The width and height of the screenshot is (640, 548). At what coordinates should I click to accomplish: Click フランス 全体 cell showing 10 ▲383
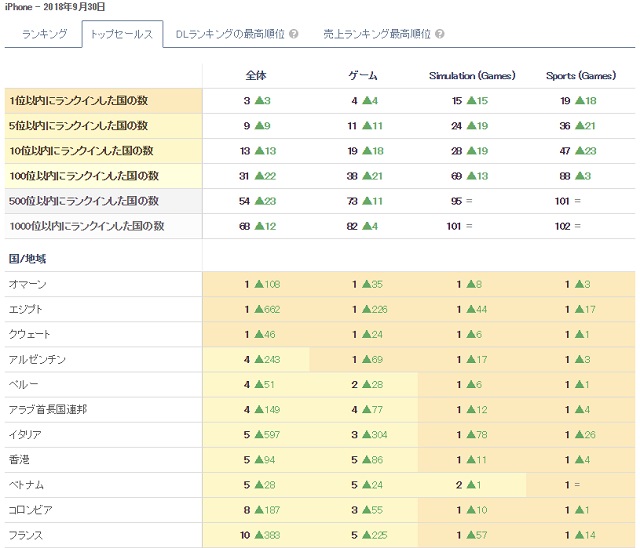256,535
